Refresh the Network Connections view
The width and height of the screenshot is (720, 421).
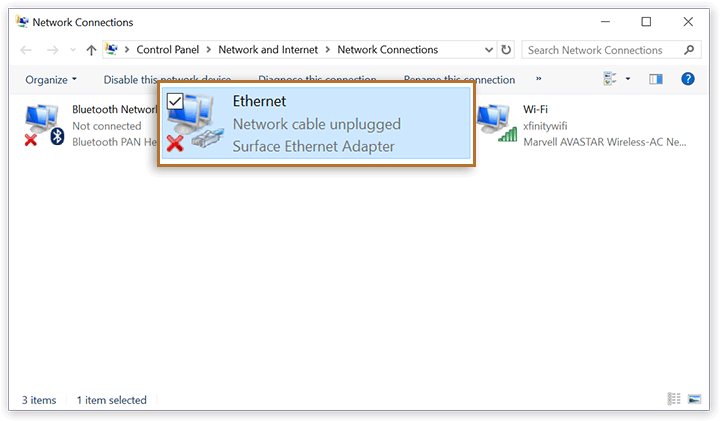506,50
